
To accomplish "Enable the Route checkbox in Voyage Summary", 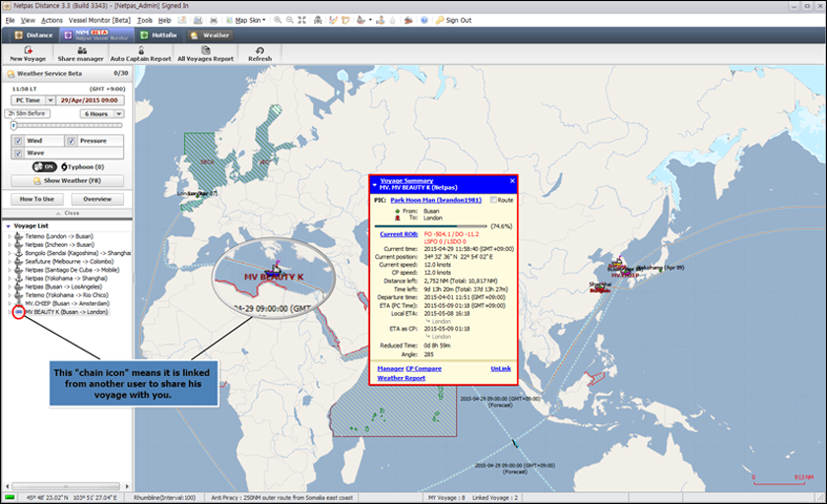I will tap(493, 200).
